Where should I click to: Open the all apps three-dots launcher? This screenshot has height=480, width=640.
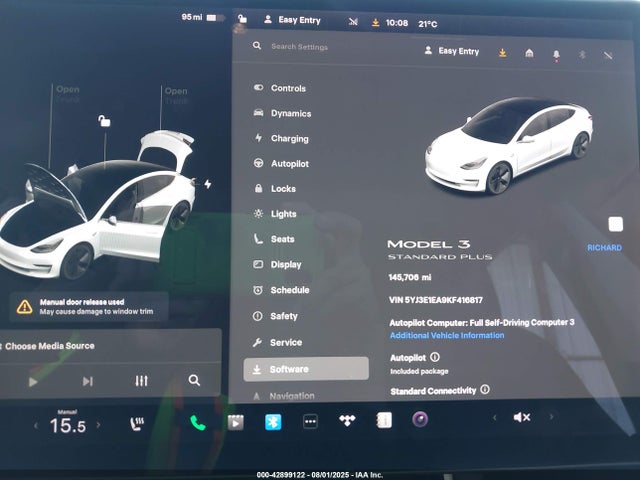point(310,421)
